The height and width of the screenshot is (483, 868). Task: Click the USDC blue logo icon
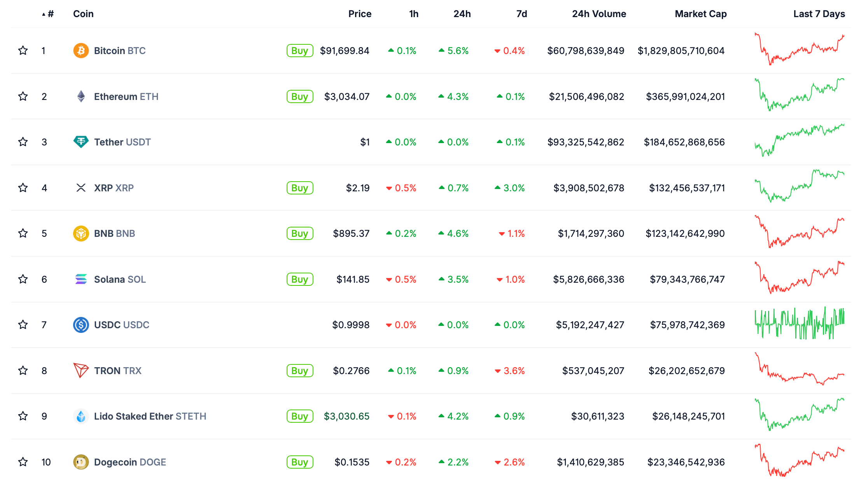coord(81,325)
